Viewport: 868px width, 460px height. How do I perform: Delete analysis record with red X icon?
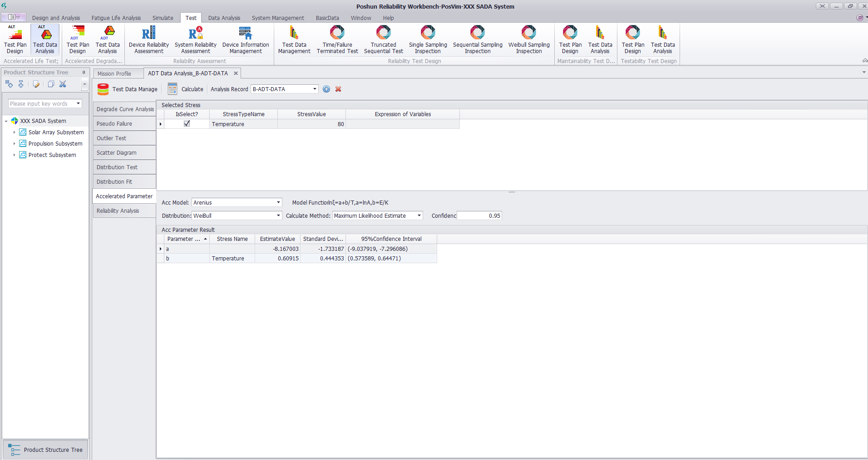(338, 89)
